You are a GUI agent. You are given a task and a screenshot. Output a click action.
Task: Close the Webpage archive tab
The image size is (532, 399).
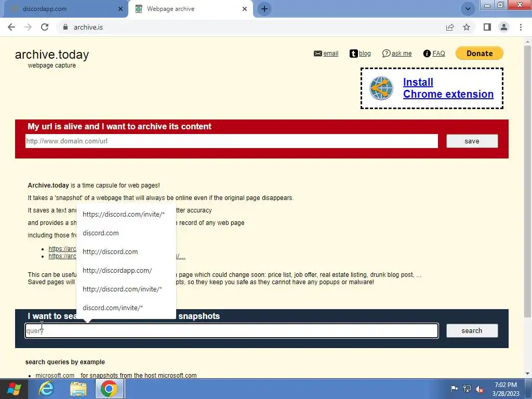tap(245, 9)
